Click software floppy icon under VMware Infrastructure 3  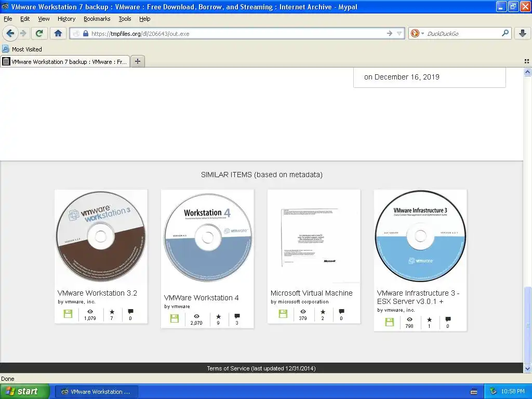tap(390, 322)
